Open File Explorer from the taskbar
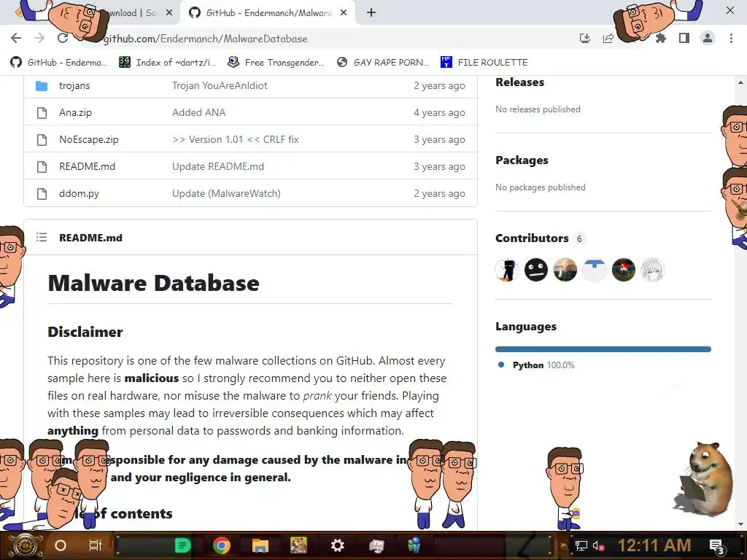Viewport: 747px width, 560px height. pos(260,545)
